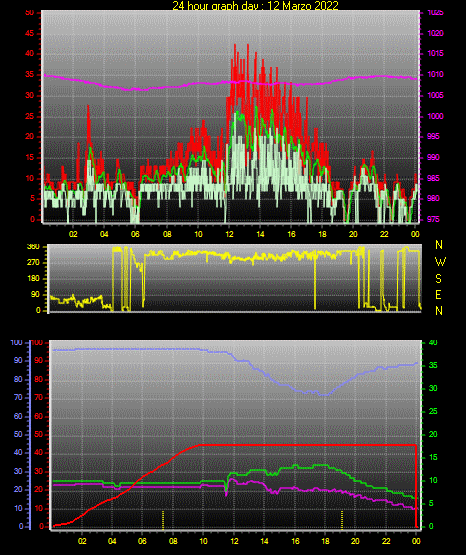Screen dimensions: 466x555
Task: Click the S compass label on wind direction scale
Action: (438, 279)
